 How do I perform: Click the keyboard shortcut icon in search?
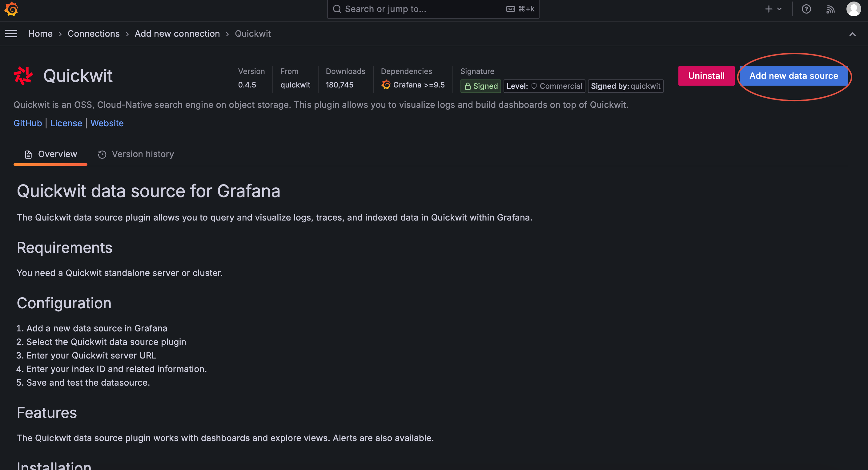point(511,9)
